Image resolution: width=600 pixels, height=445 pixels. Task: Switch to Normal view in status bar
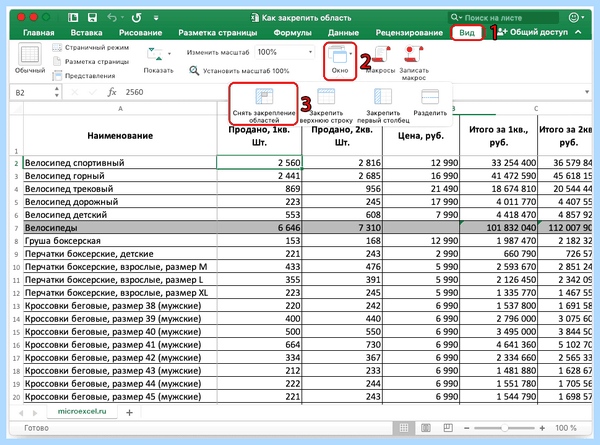[404, 428]
